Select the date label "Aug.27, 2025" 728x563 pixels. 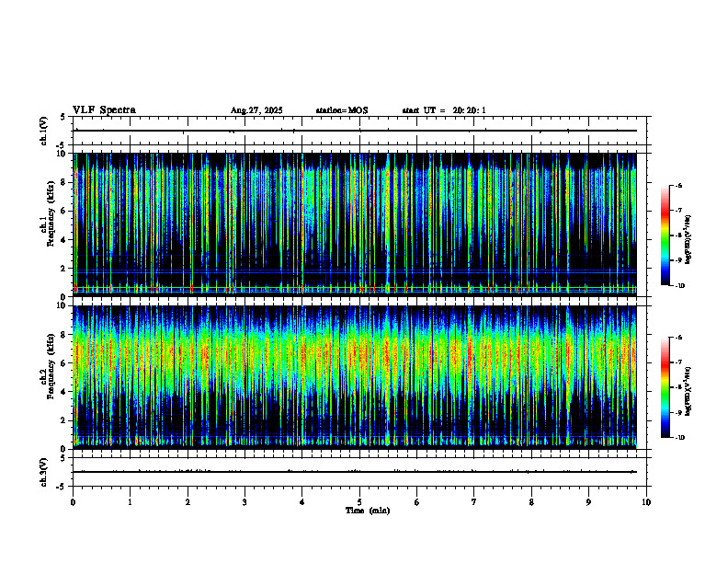256,110
